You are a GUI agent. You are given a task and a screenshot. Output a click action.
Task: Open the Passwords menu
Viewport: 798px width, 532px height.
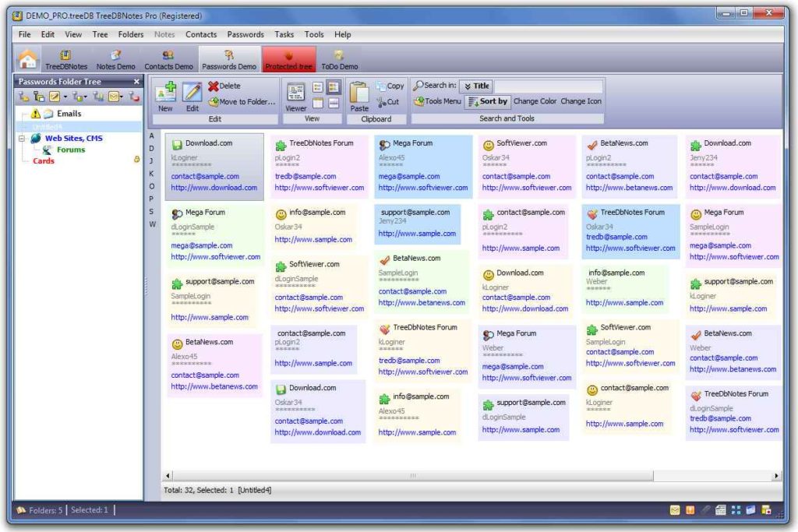point(245,34)
